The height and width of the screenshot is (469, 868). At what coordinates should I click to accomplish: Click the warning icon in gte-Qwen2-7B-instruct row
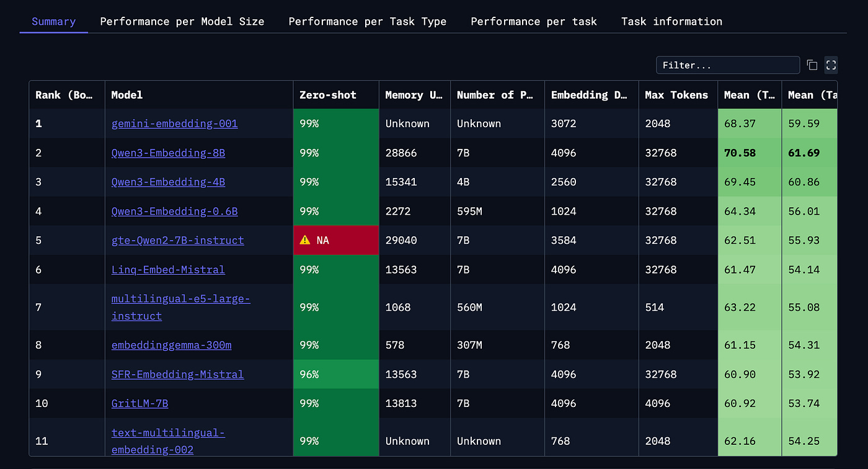pyautogui.click(x=305, y=240)
